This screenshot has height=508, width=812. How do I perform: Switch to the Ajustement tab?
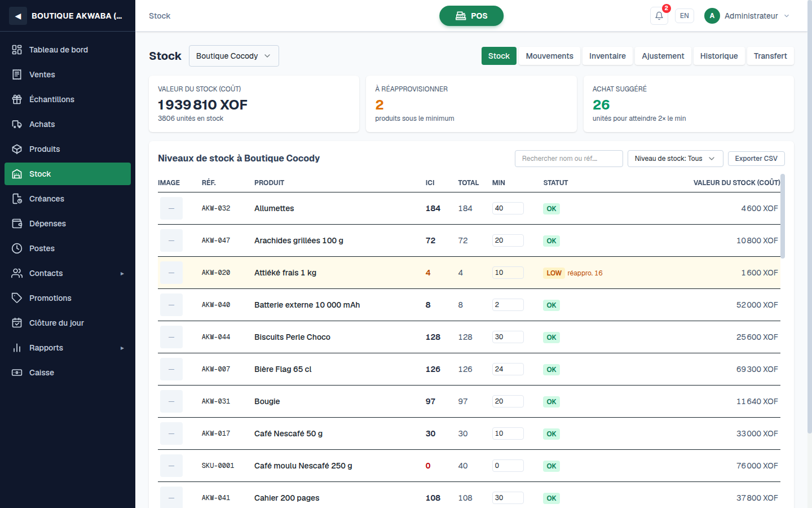click(x=663, y=56)
